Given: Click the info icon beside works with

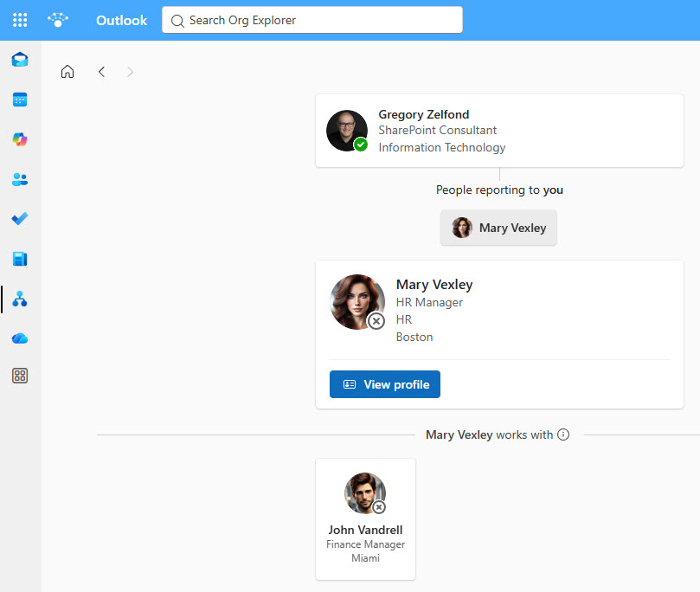Looking at the screenshot, I should coord(563,434).
